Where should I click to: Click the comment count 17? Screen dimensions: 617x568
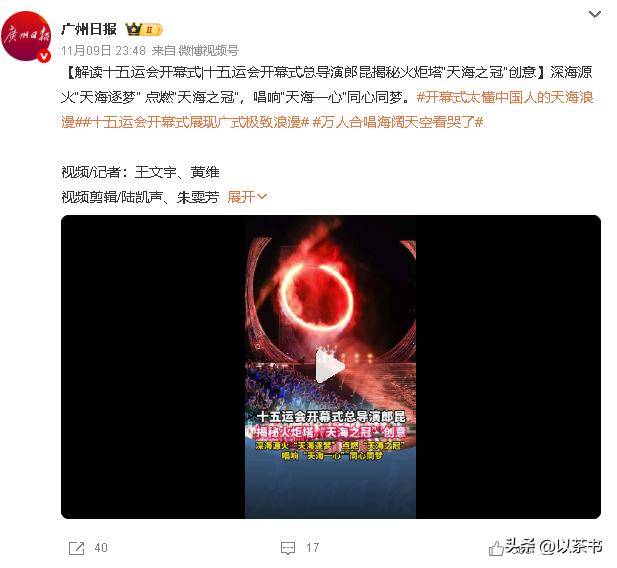point(312,548)
